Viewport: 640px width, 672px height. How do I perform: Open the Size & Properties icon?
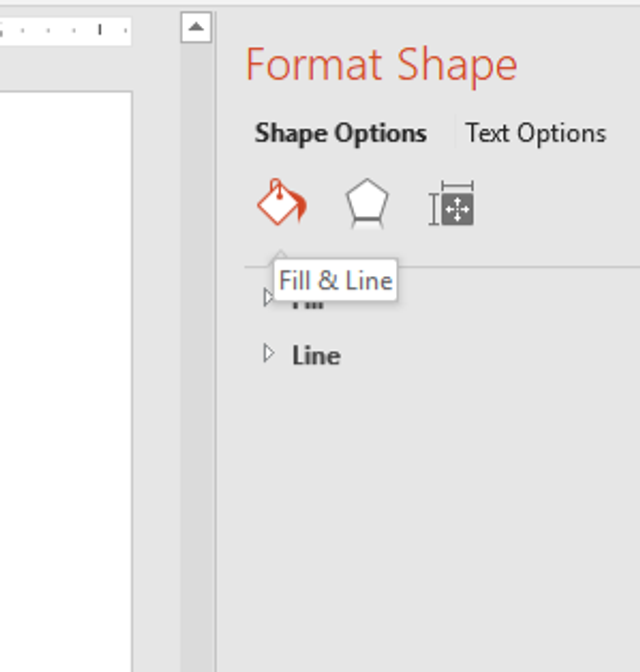point(452,204)
